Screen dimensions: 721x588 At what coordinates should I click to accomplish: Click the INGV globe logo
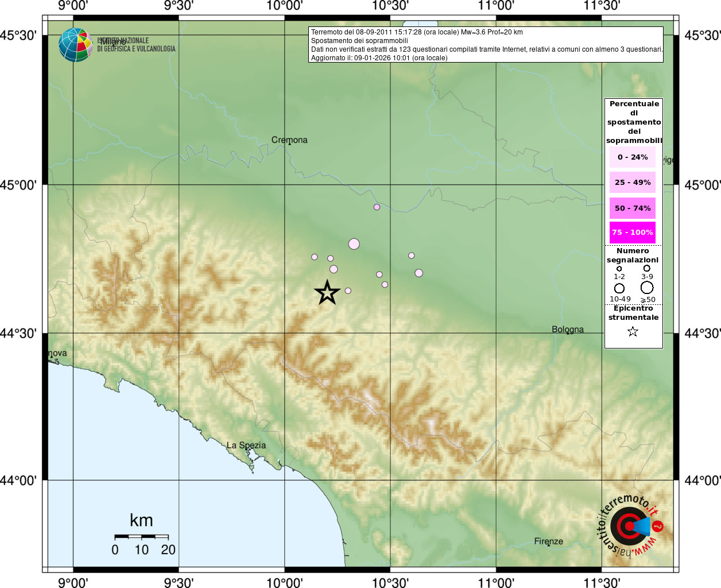75,45
